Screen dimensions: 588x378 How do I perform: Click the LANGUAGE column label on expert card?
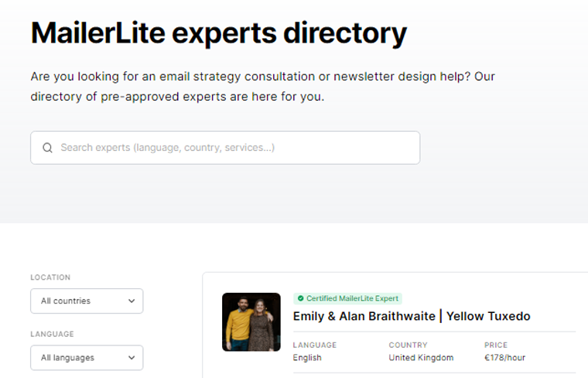(315, 345)
